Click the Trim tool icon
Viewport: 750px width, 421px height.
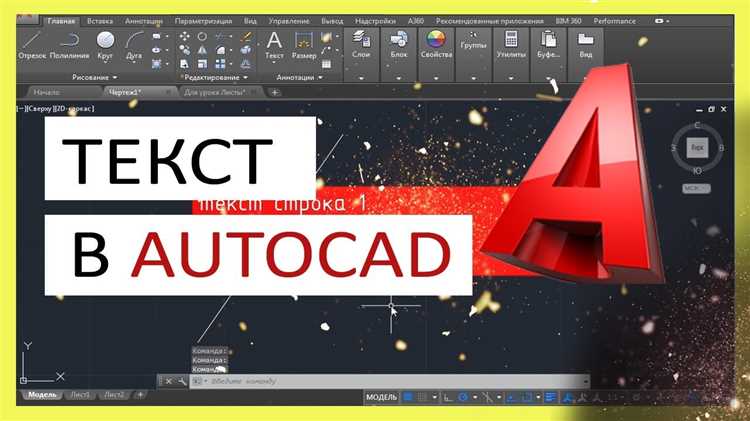[221, 36]
